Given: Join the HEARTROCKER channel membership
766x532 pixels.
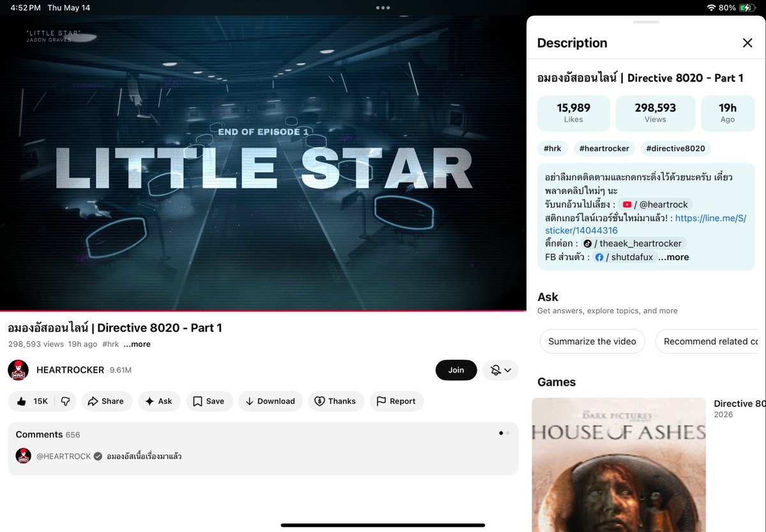Looking at the screenshot, I should pyautogui.click(x=456, y=370).
